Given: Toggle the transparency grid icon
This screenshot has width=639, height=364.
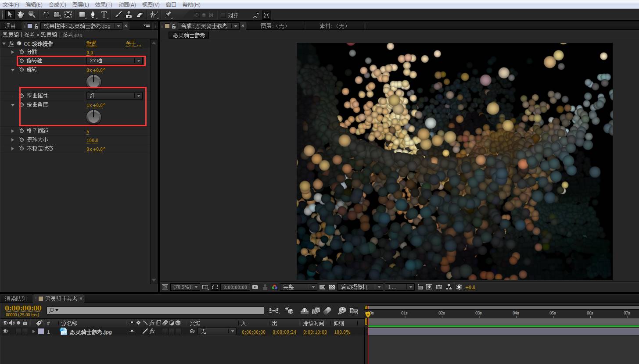Looking at the screenshot, I should [332, 287].
